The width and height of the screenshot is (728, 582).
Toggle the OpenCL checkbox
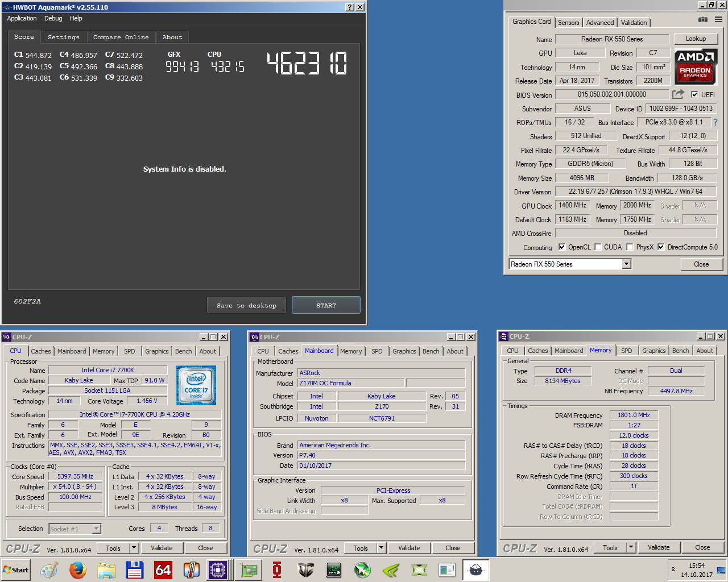(562, 247)
